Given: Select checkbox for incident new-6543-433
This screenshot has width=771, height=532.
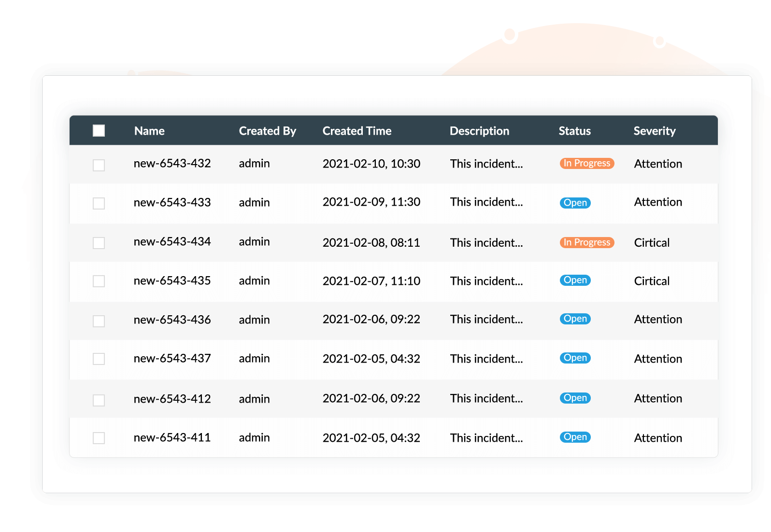Looking at the screenshot, I should click(99, 203).
